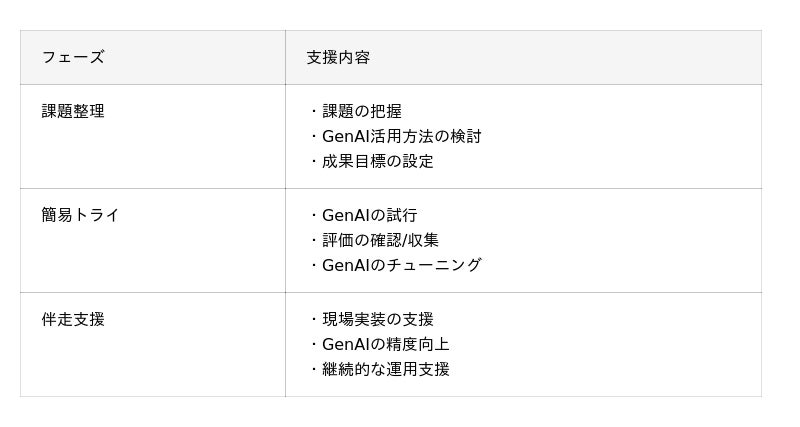Click the 現場実装の支援 bullet item
800x427 pixels.
tap(378, 319)
